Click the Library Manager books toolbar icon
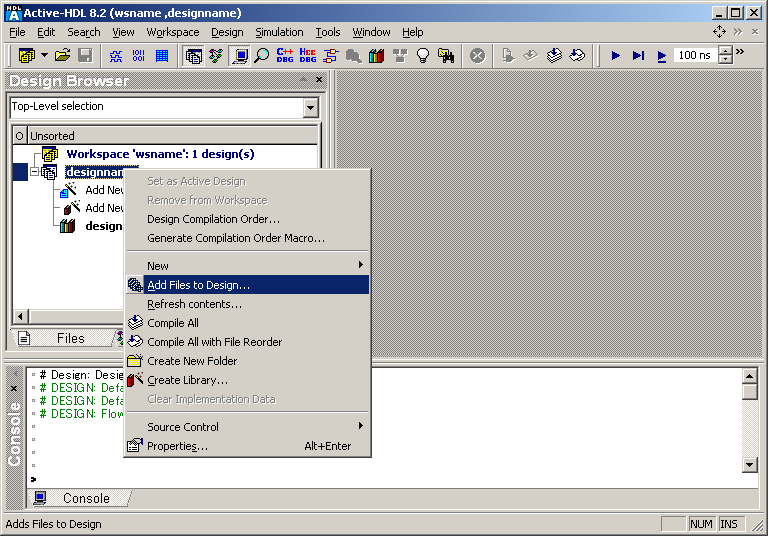The width and height of the screenshot is (768, 536). coord(376,56)
